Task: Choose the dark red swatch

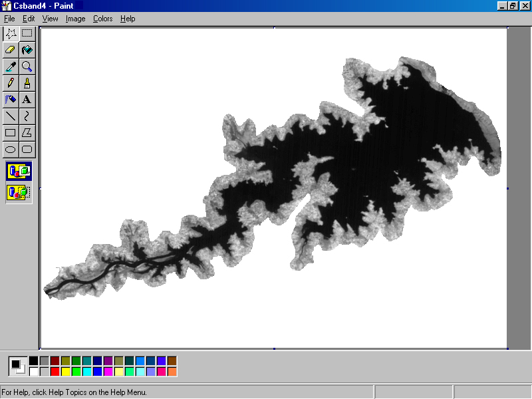Action: click(55, 360)
